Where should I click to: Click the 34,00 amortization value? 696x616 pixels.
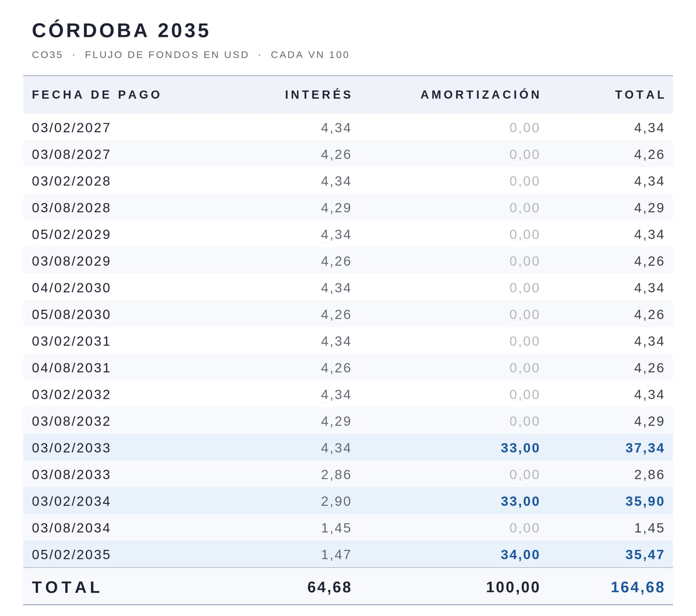pos(520,555)
